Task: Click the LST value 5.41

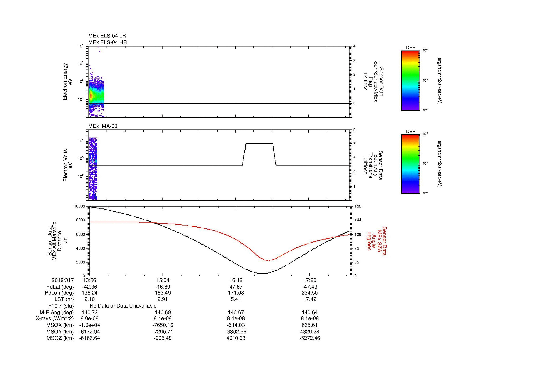Action: click(x=236, y=299)
